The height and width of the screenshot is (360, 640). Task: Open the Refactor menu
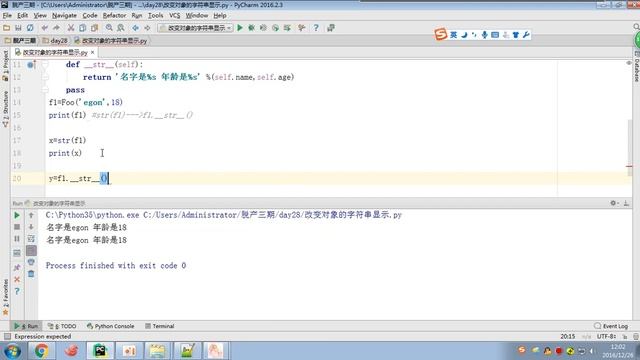(x=114, y=16)
